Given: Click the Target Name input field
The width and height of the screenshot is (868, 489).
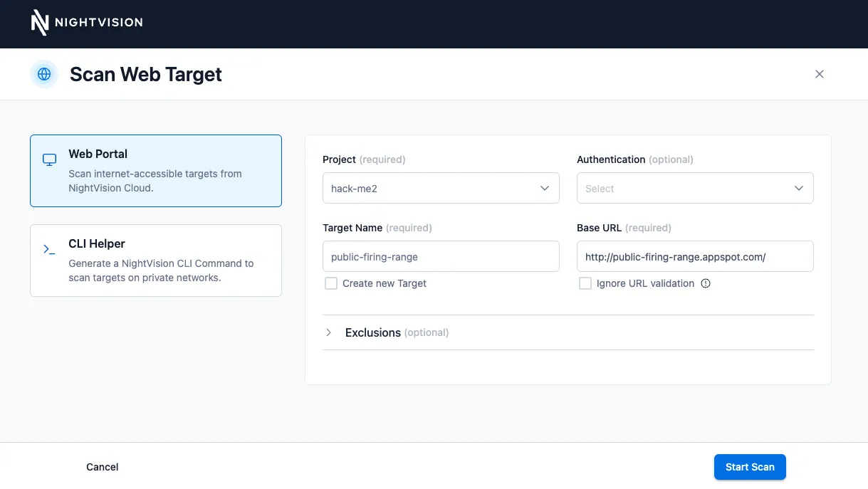Looking at the screenshot, I should pyautogui.click(x=441, y=256).
